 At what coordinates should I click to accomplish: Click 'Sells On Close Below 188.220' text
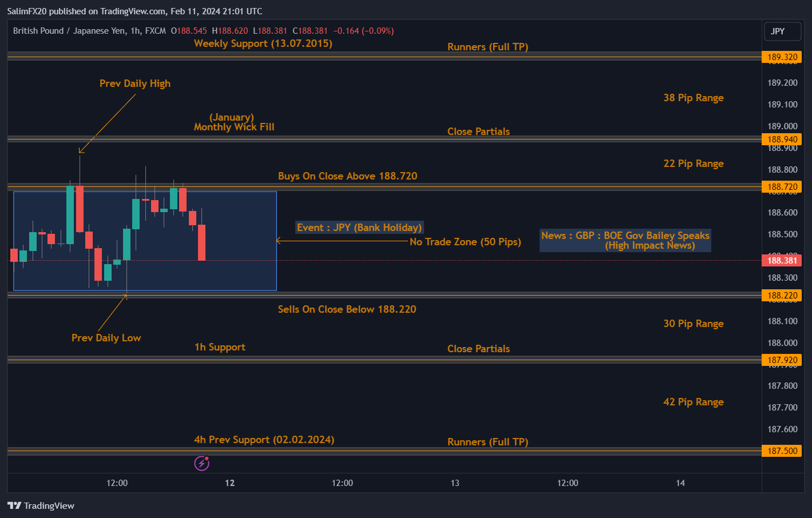coord(347,309)
